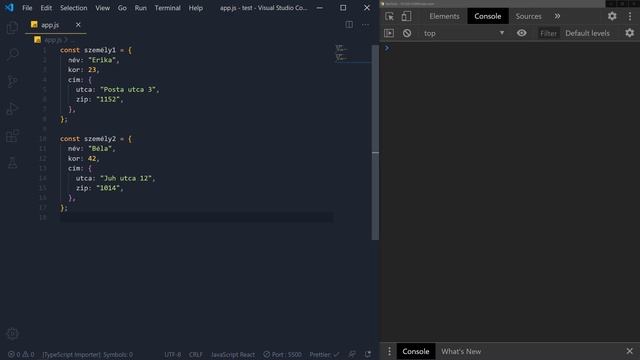The image size is (640, 360).
Task: Select What's New drawer tab
Action: point(461,351)
